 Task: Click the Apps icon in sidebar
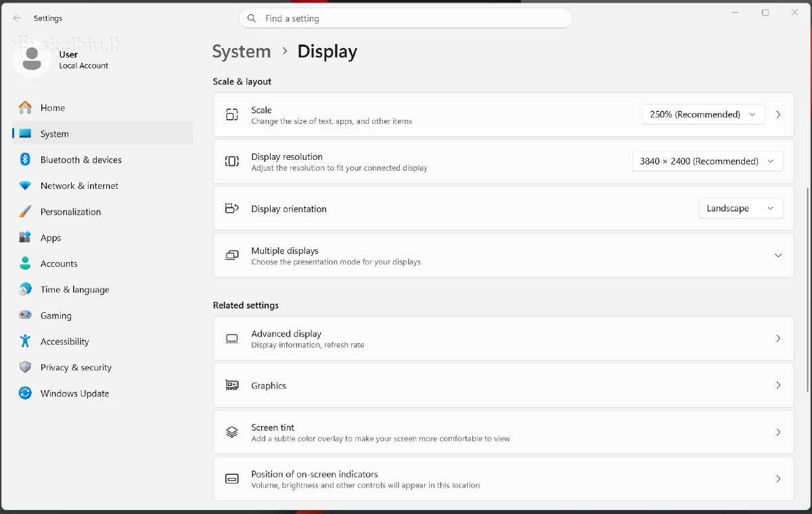(x=25, y=238)
